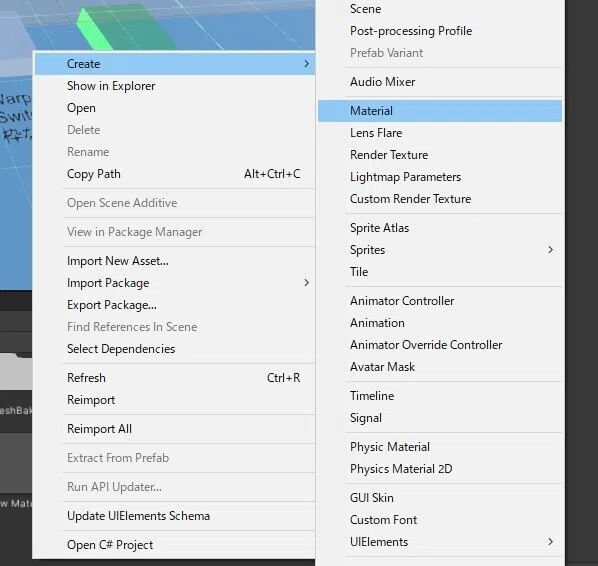This screenshot has width=598, height=566.
Task: Open the Create submenu
Action: (175, 64)
